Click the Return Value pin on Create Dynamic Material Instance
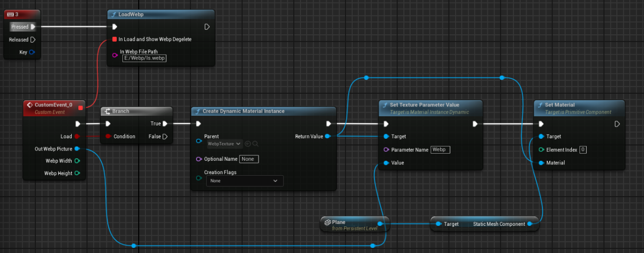Viewport: 644px width, 253px height. tap(328, 136)
